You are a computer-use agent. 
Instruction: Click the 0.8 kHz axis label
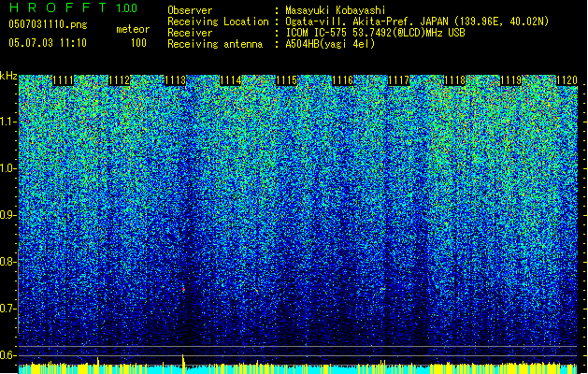click(7, 262)
